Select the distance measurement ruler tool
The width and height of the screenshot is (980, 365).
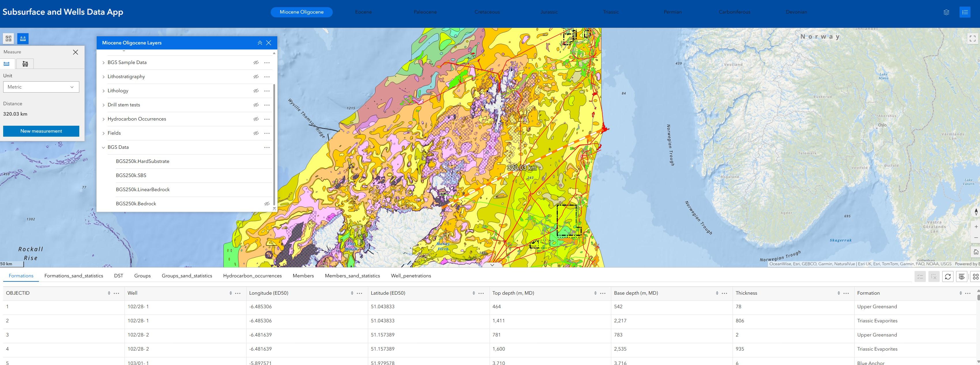pyautogui.click(x=7, y=63)
